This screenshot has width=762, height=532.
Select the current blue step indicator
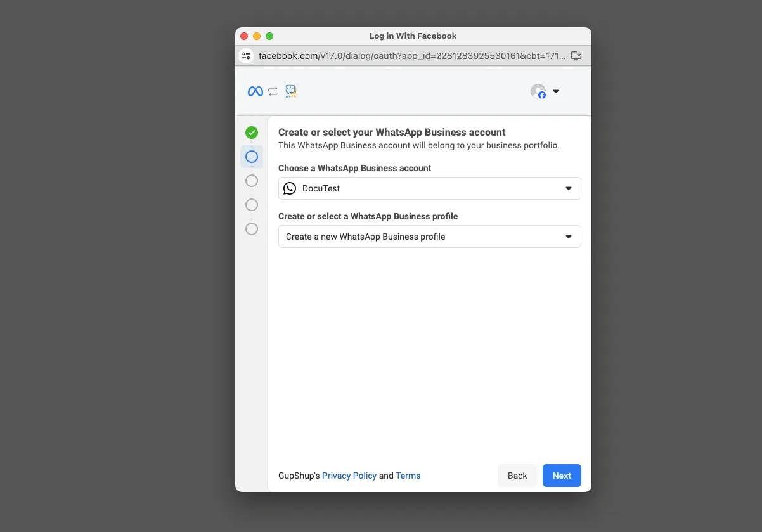click(x=252, y=157)
